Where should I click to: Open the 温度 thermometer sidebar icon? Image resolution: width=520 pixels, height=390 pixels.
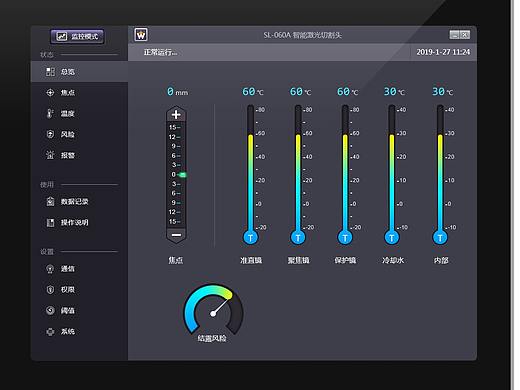[x=50, y=113]
